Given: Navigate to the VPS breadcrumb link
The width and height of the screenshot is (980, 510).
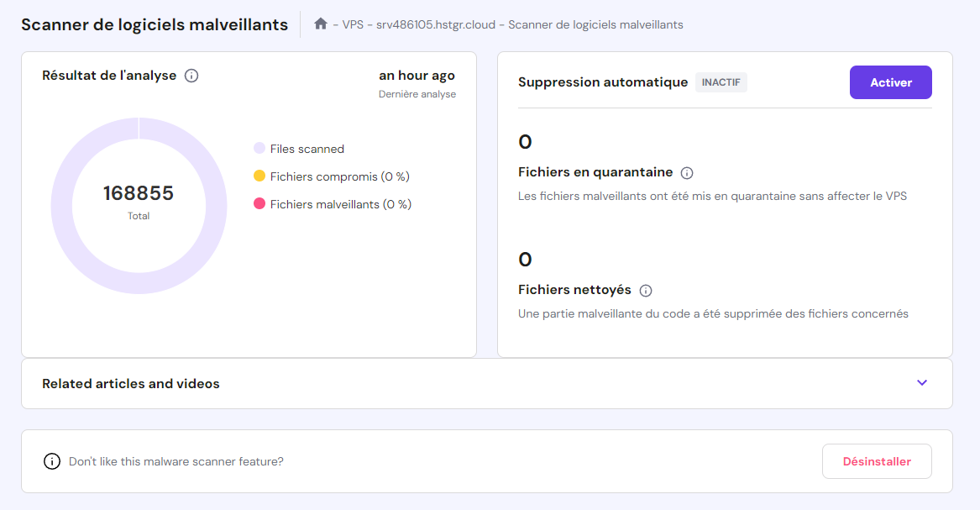Looking at the screenshot, I should tap(347, 24).
